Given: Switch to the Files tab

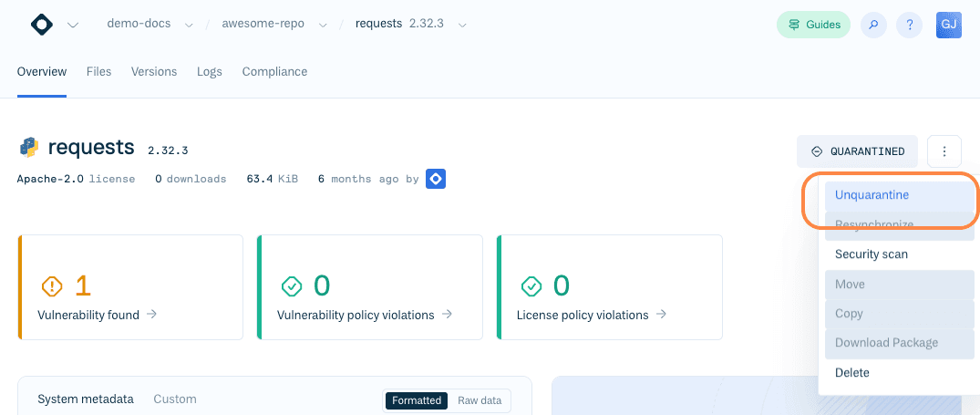Looking at the screenshot, I should pos(98,72).
